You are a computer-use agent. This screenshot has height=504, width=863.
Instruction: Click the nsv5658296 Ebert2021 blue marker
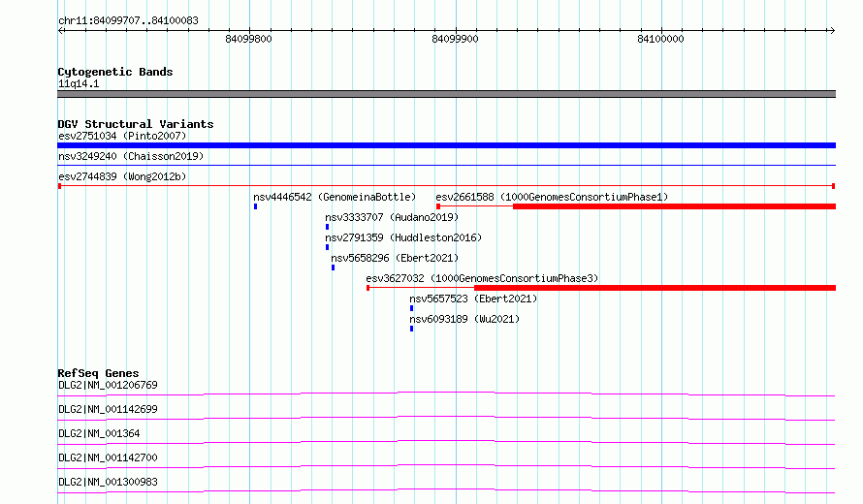click(x=333, y=268)
